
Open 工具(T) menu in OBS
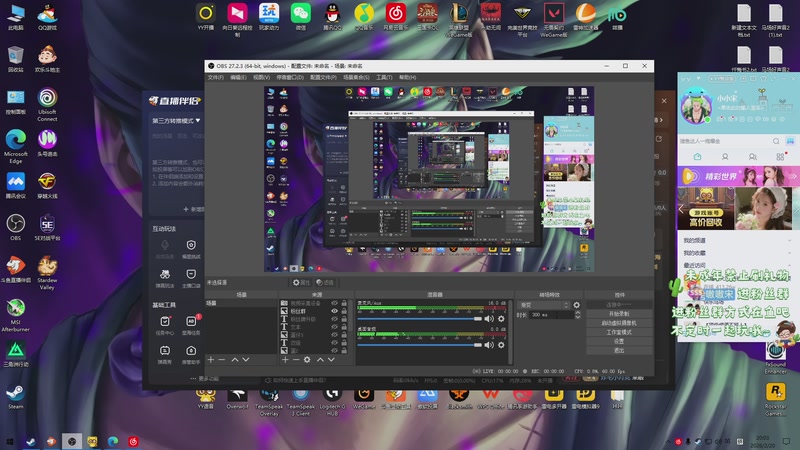384,78
